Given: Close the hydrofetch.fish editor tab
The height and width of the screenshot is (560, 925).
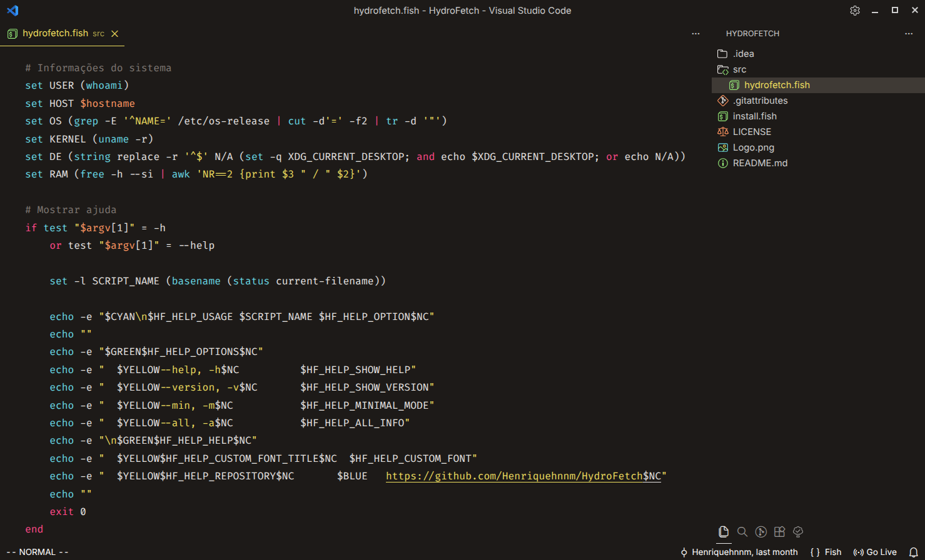Looking at the screenshot, I should click(114, 34).
